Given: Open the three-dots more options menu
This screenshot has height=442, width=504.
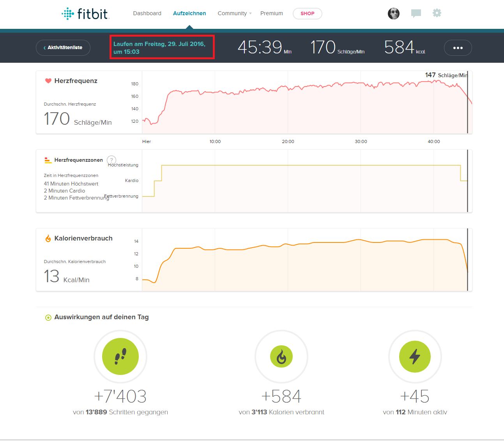Looking at the screenshot, I should (x=458, y=48).
